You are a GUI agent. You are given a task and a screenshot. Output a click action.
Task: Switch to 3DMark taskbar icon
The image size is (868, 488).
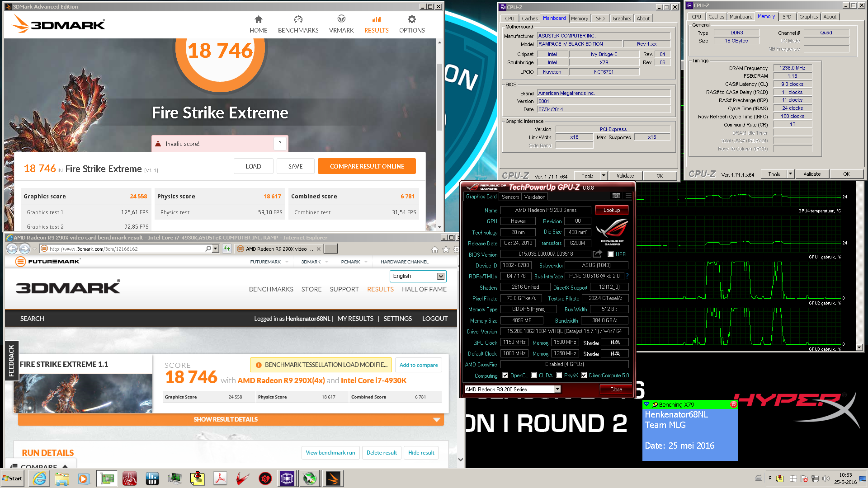pos(333,479)
